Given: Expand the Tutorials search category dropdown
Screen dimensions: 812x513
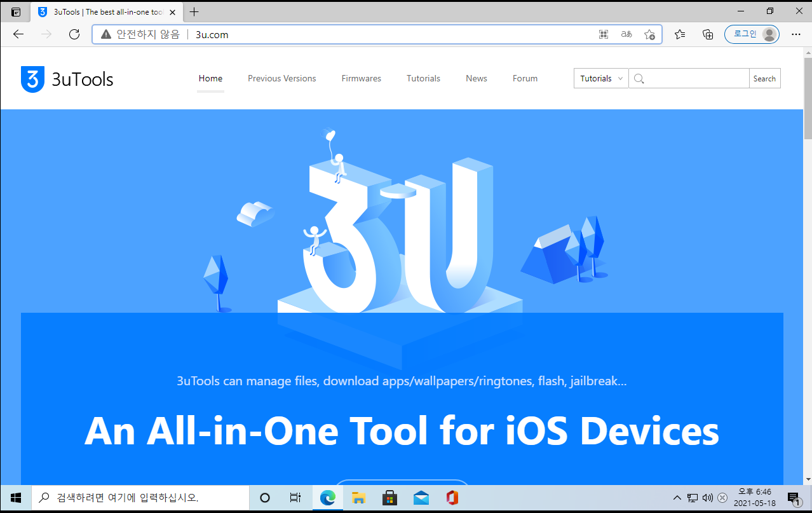Looking at the screenshot, I should (x=600, y=78).
